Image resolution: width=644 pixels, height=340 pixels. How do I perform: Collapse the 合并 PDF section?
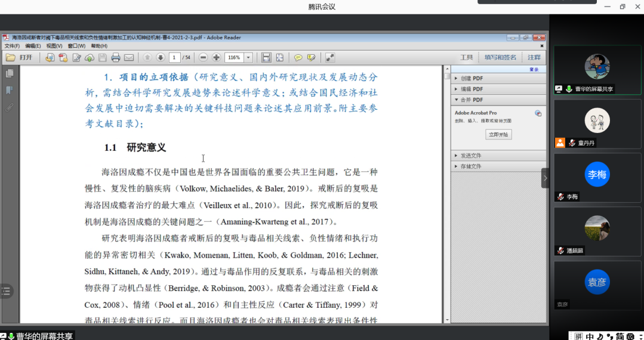(472, 100)
